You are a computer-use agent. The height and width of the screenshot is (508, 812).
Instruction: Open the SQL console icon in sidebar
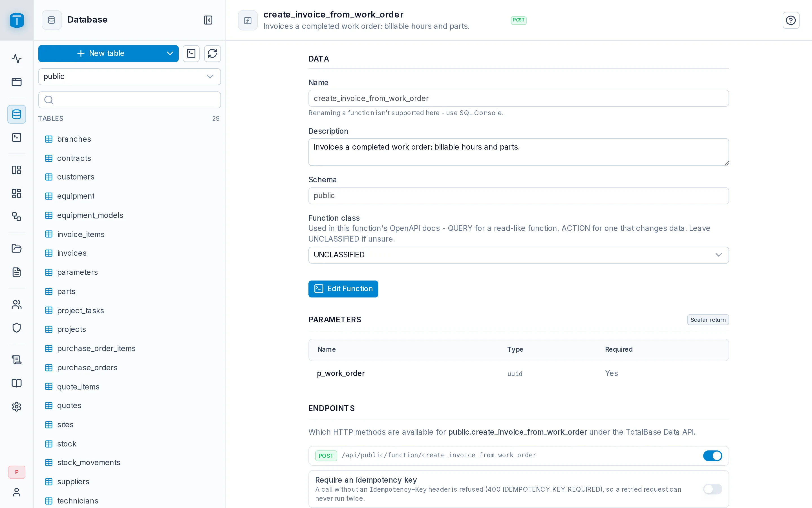point(17,137)
